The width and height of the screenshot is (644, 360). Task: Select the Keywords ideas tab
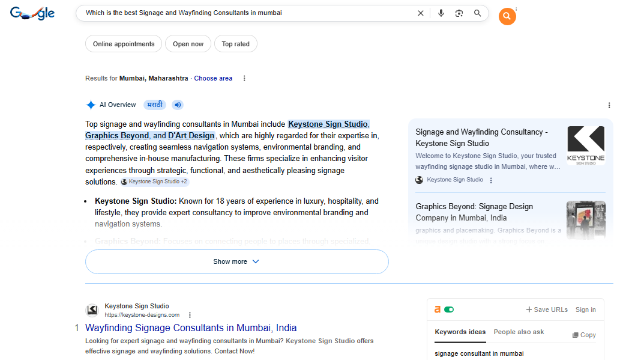tap(460, 332)
